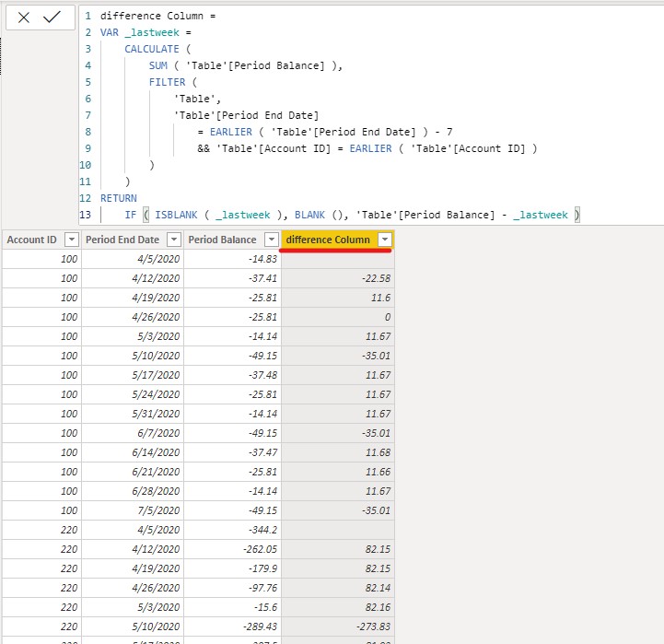
Task: Click the BLANK () function on line 13
Action: (x=320, y=215)
